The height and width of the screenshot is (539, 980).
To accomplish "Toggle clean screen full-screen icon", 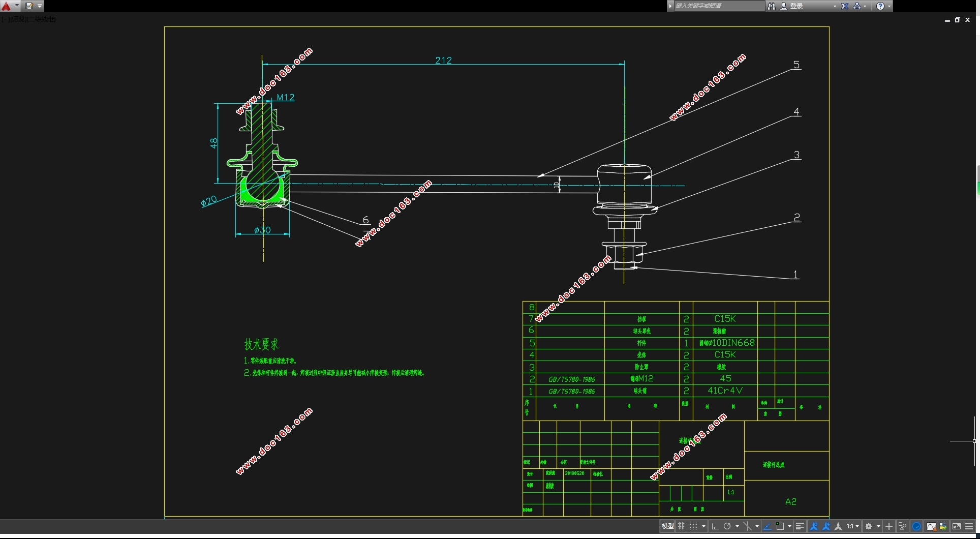I will pos(957,526).
